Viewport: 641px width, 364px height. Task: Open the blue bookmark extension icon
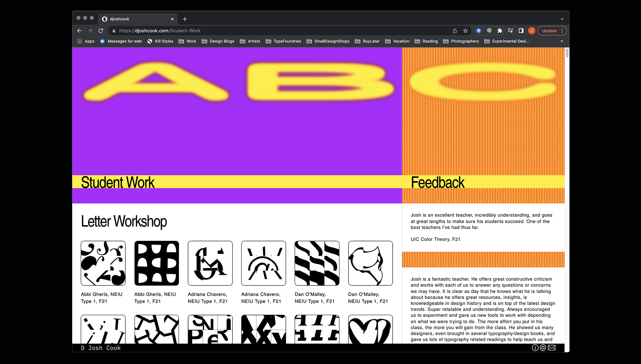(479, 31)
